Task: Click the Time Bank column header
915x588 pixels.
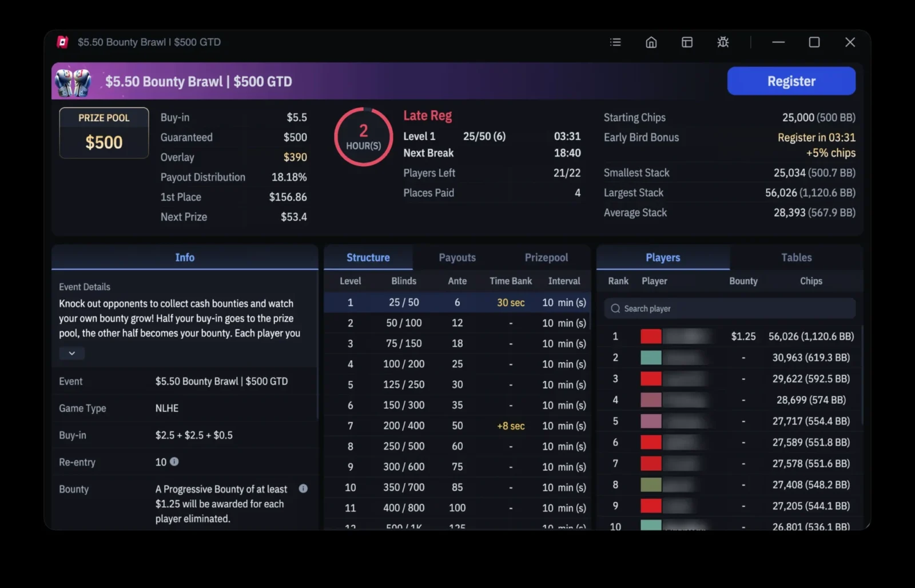Action: 511,281
